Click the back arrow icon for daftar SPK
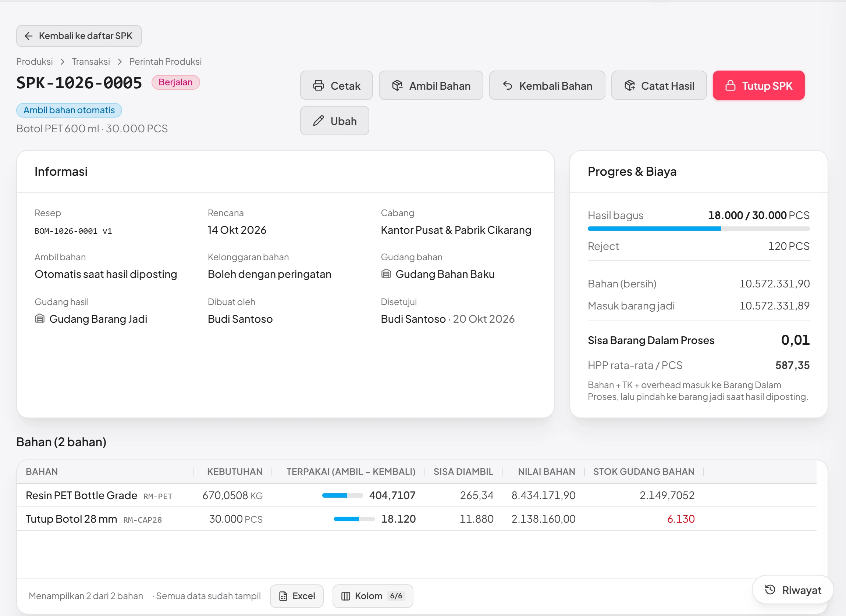846x616 pixels. [28, 36]
